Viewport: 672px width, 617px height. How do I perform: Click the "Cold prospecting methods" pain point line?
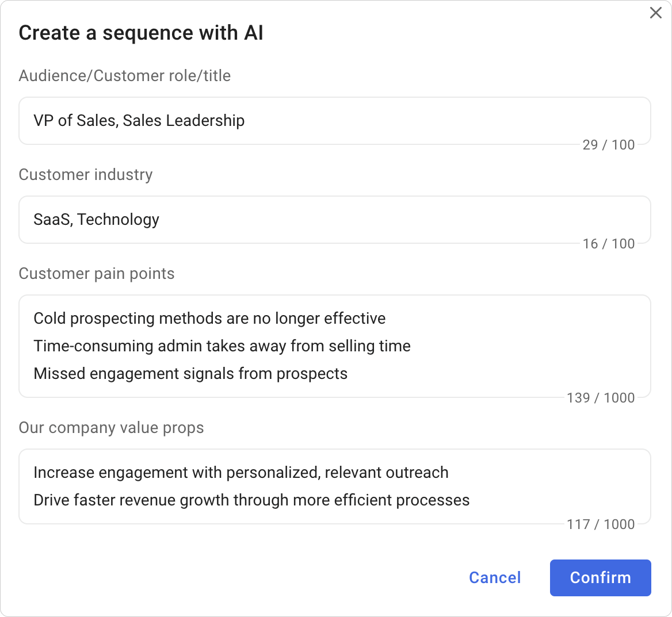click(209, 318)
